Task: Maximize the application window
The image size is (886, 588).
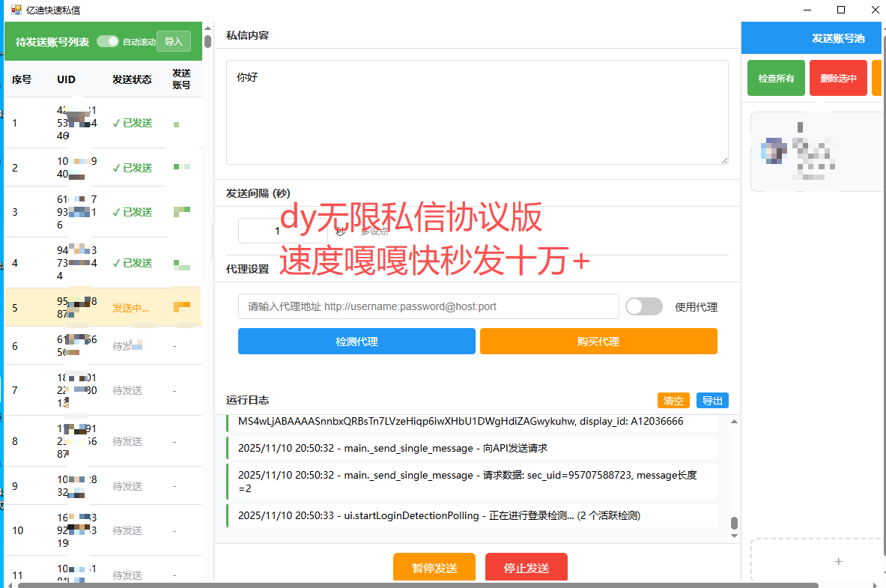Action: coord(840,10)
